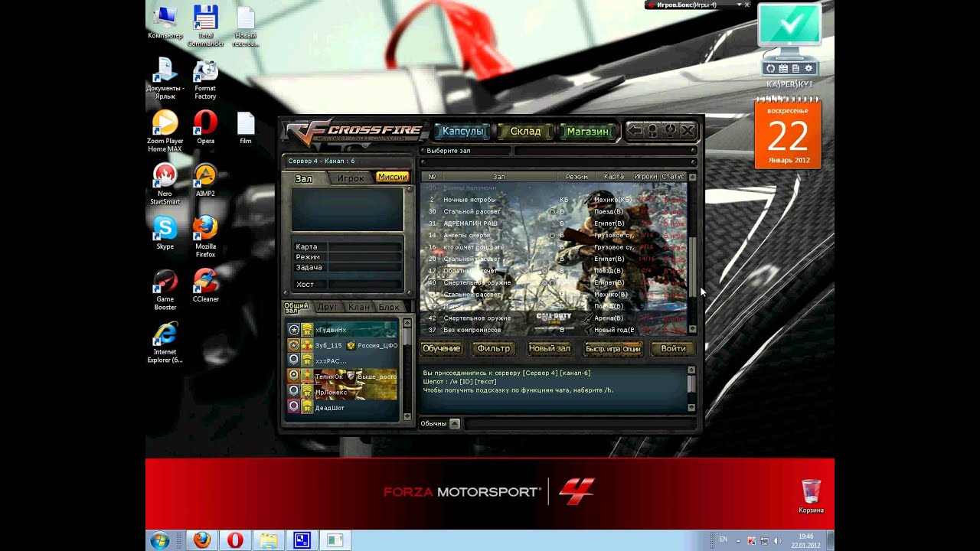Open the AIMP2 desktop shortcut

pyautogui.click(x=205, y=181)
